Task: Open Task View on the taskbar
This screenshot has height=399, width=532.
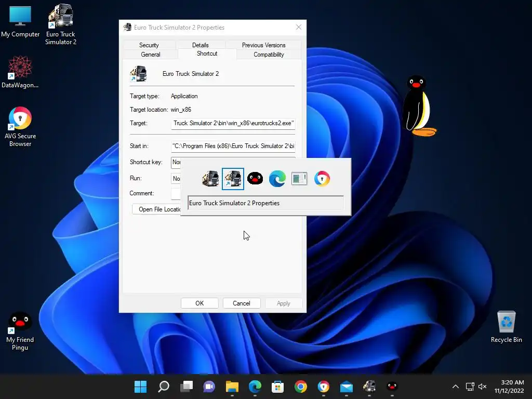Action: [187, 387]
